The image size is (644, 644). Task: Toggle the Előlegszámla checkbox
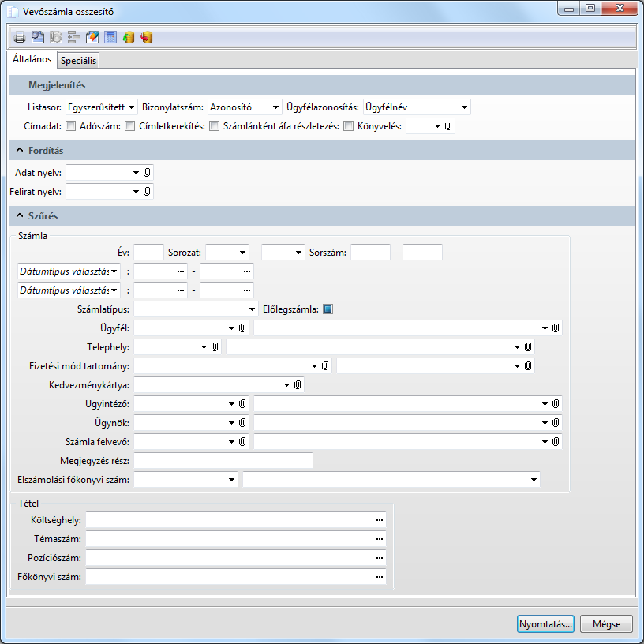(328, 309)
